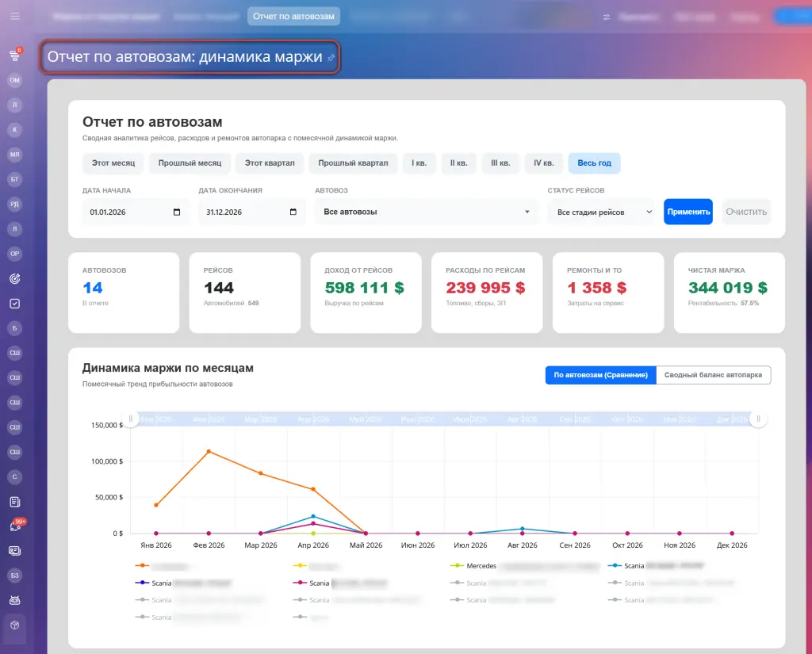The image size is (812, 654).
Task: Toggle the light-blue Scania legend series
Action: pyautogui.click(x=656, y=566)
